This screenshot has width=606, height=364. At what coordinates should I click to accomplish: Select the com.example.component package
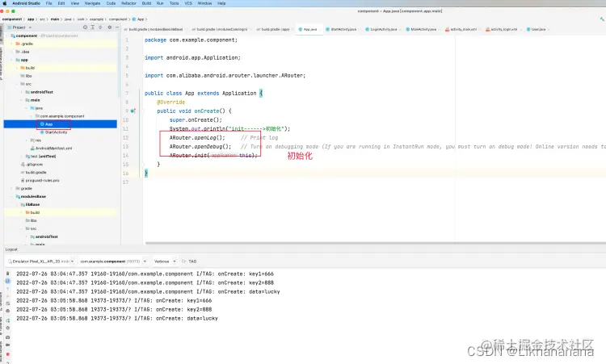tap(62, 116)
